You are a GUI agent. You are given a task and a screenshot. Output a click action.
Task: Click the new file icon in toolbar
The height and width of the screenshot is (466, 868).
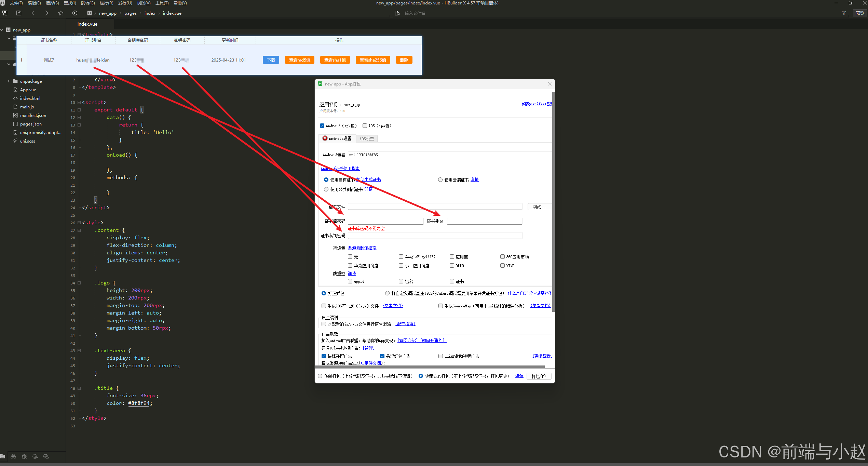pyautogui.click(x=5, y=13)
